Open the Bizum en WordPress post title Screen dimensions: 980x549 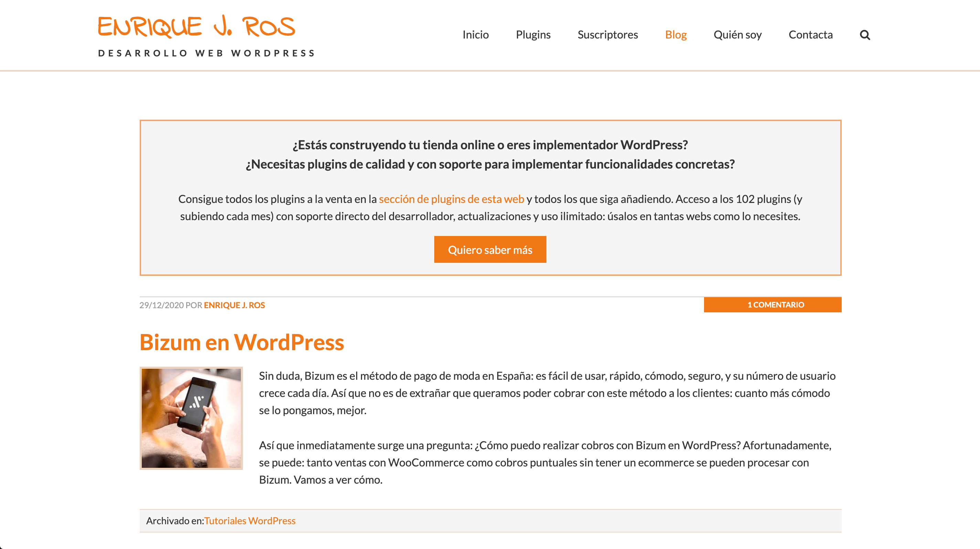coord(242,342)
